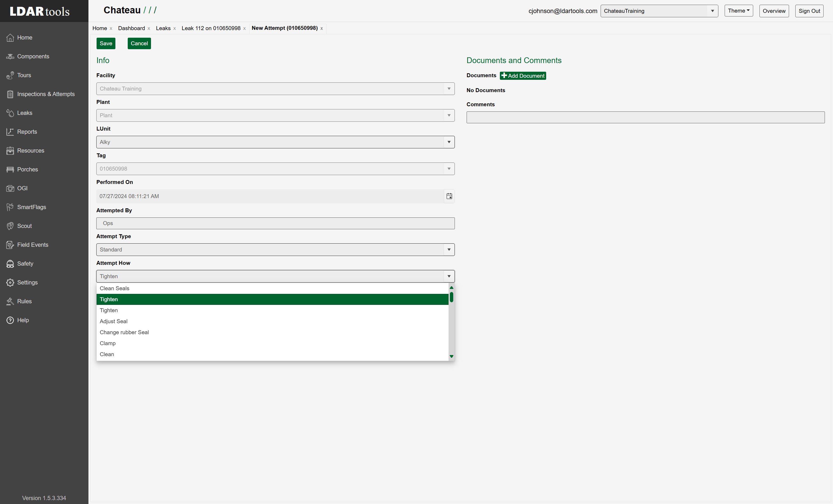Click the Version 1.5.3.334 label
This screenshot has width=833, height=504.
(x=44, y=498)
